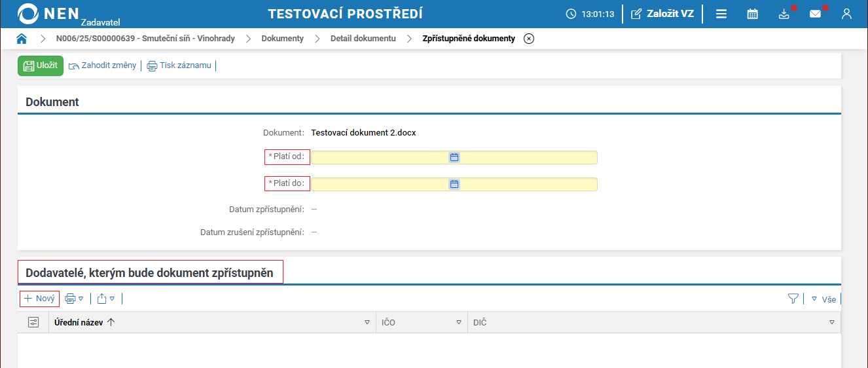Go to home via house icon

[22, 39]
